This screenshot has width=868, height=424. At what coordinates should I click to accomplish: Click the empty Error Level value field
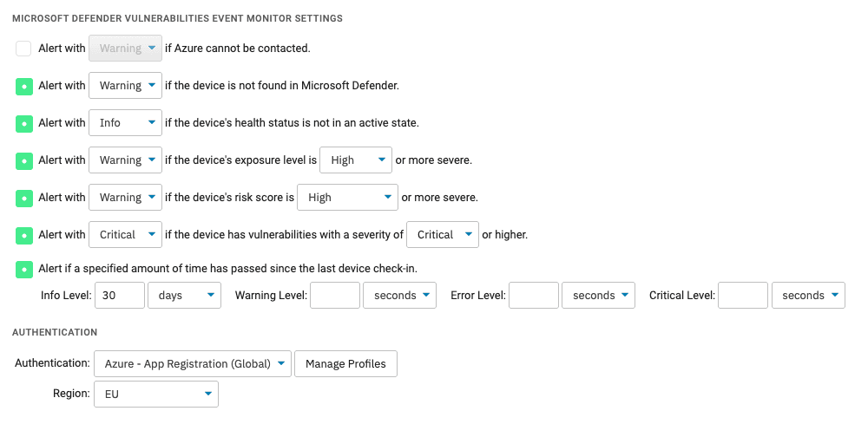tap(534, 295)
